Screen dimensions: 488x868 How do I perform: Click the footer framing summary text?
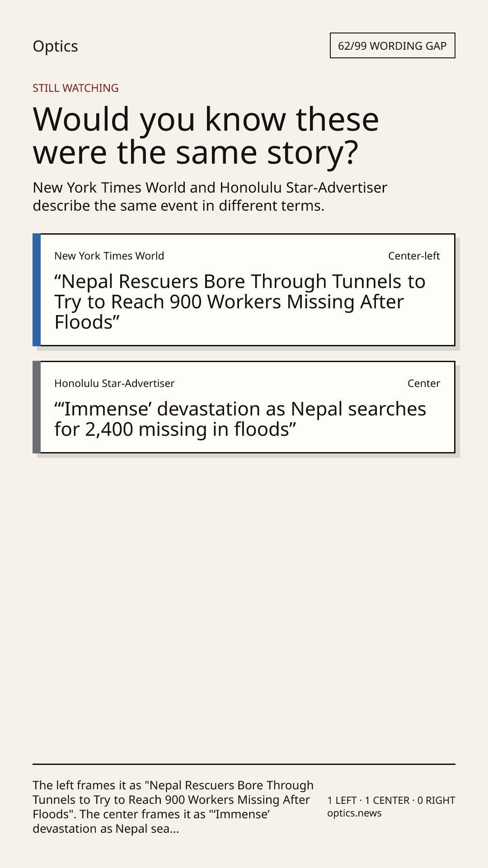coord(173,807)
